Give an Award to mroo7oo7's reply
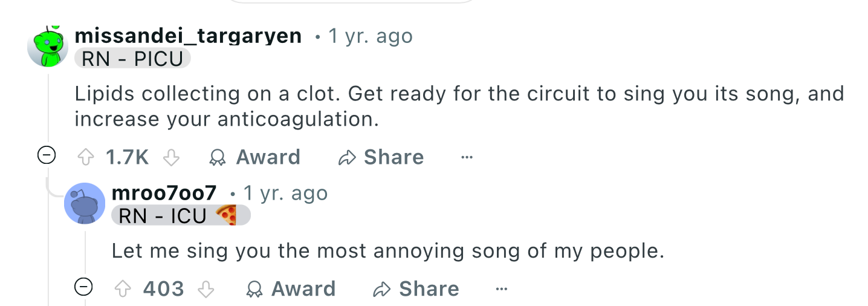The width and height of the screenshot is (868, 306). pyautogui.click(x=291, y=289)
